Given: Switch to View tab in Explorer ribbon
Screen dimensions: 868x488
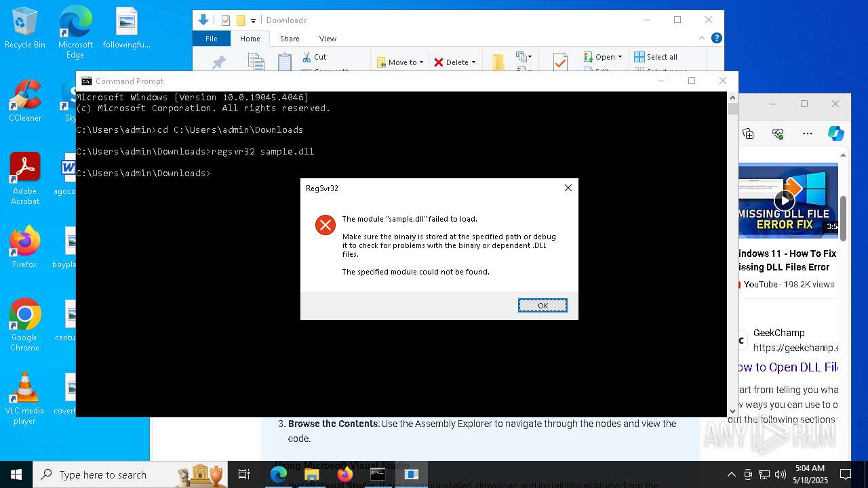Looking at the screenshot, I should (328, 39).
